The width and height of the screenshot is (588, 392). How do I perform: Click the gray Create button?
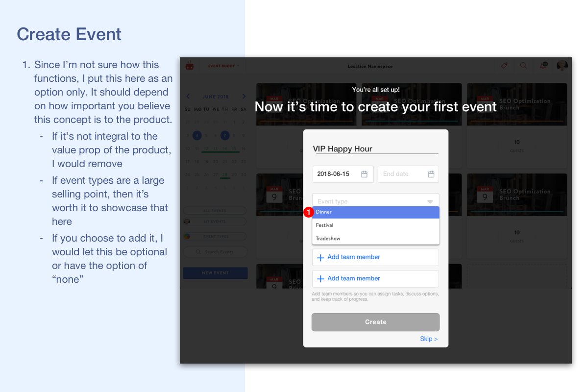[376, 322]
